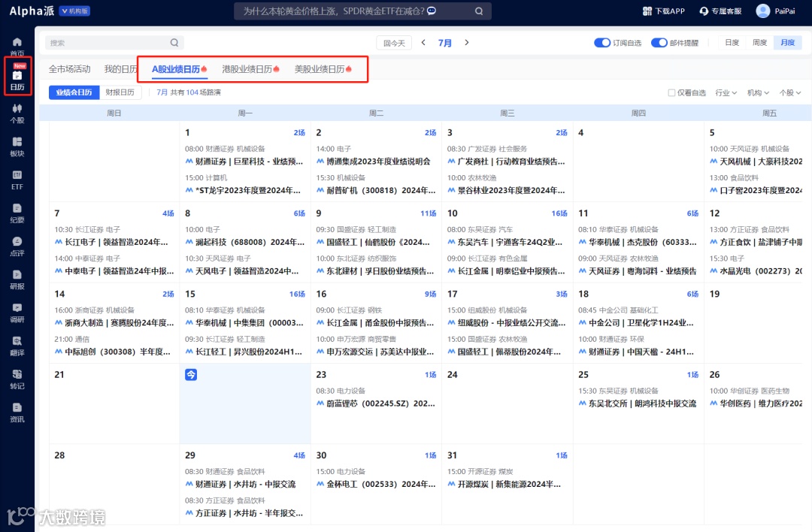Toggle the 订阅自选 switch

[601, 42]
